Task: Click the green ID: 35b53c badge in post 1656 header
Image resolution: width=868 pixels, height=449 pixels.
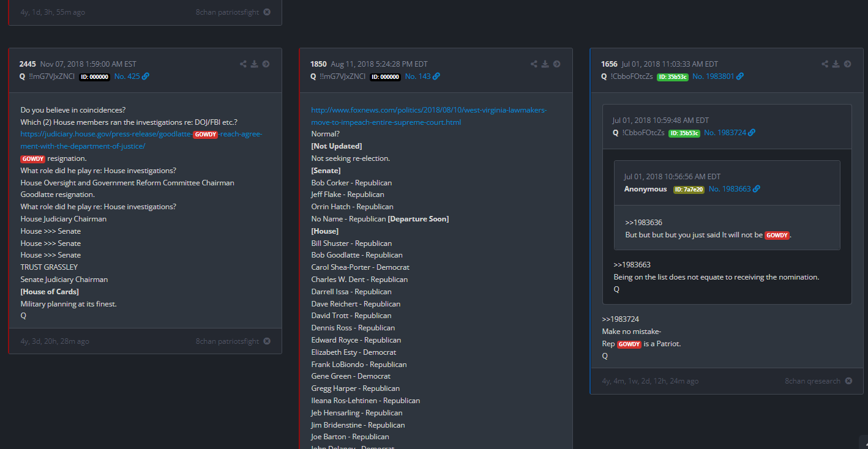Action: pyautogui.click(x=673, y=77)
